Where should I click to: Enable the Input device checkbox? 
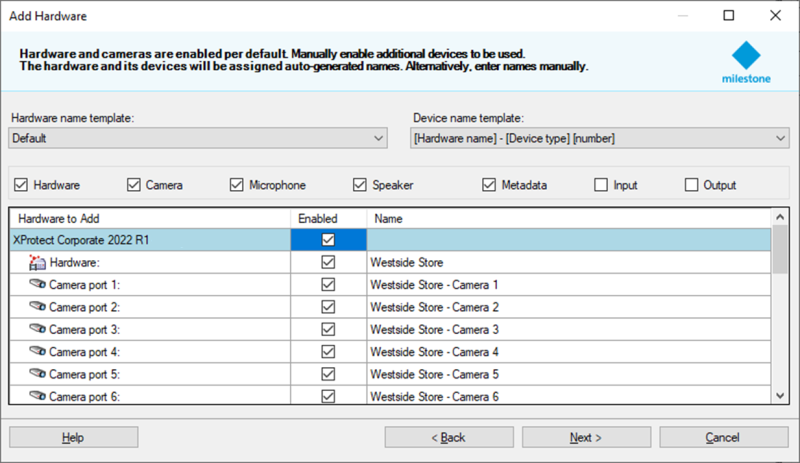(601, 185)
